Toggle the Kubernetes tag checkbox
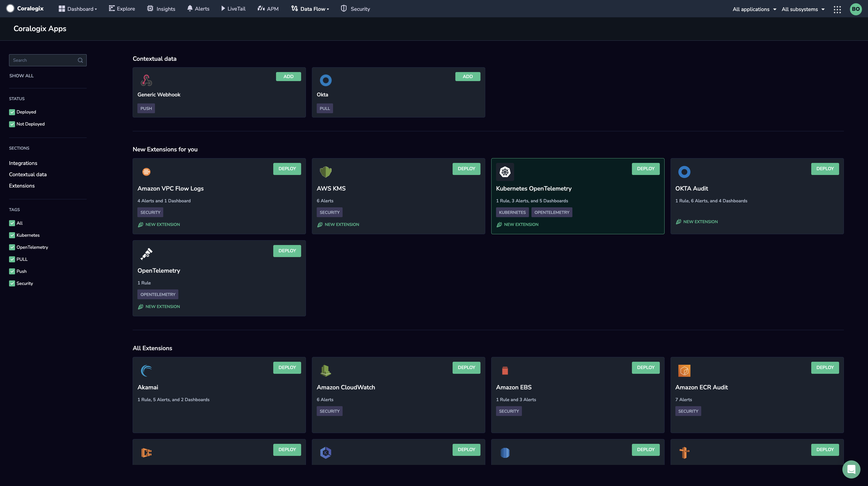This screenshot has width=868, height=486. pos(12,235)
